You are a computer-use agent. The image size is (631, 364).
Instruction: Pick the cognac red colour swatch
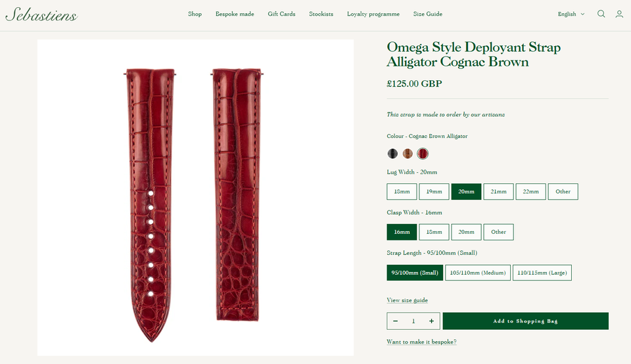click(423, 153)
